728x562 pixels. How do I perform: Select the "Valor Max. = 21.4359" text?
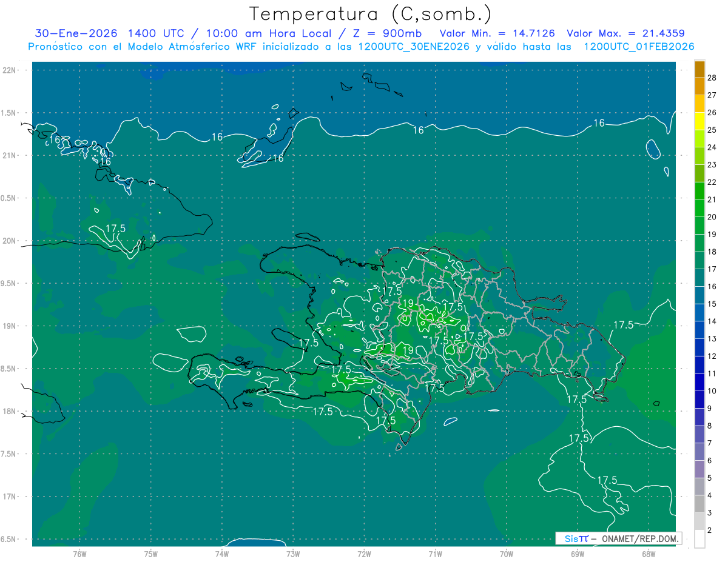tap(625, 33)
